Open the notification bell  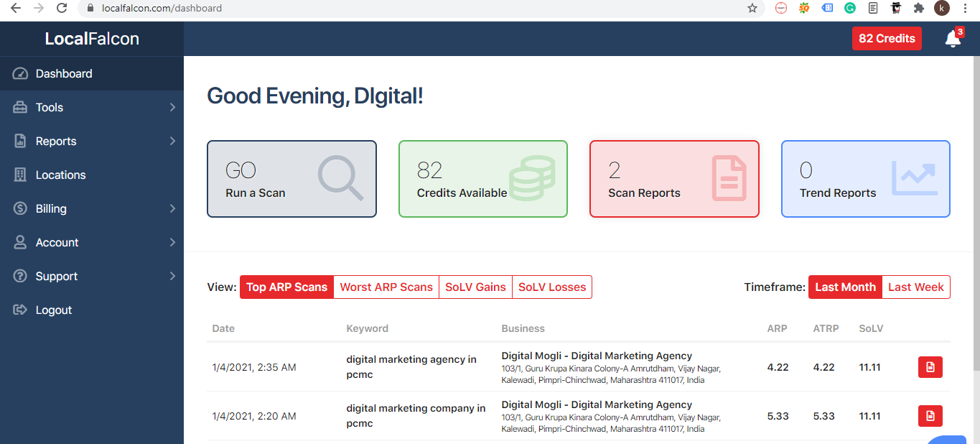point(952,38)
